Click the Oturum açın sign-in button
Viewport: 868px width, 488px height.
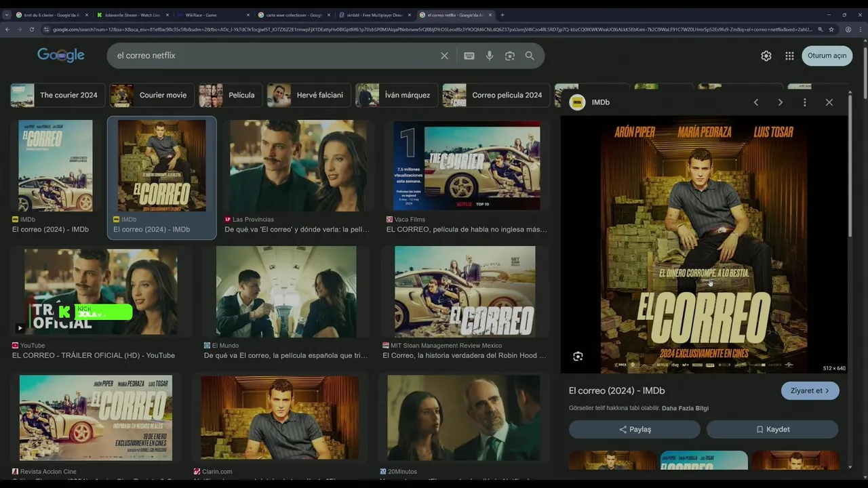point(827,56)
